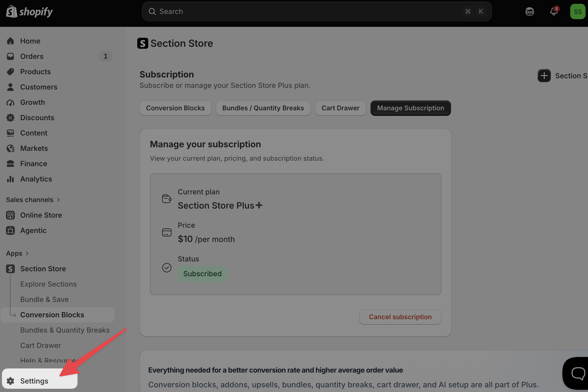Click the Agentic channel icon
Screen dimensions: 588x392
(x=10, y=230)
